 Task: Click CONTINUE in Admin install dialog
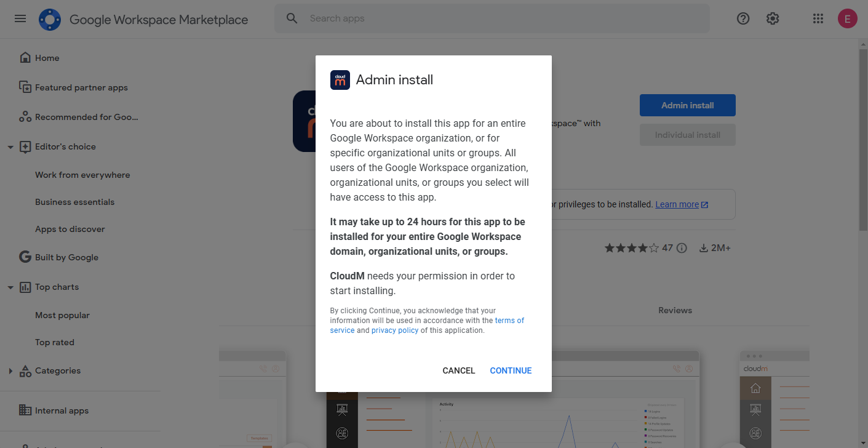[x=511, y=370]
